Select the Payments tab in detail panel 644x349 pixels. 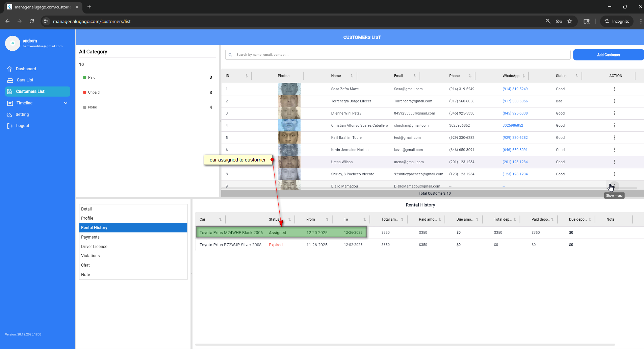(x=91, y=237)
